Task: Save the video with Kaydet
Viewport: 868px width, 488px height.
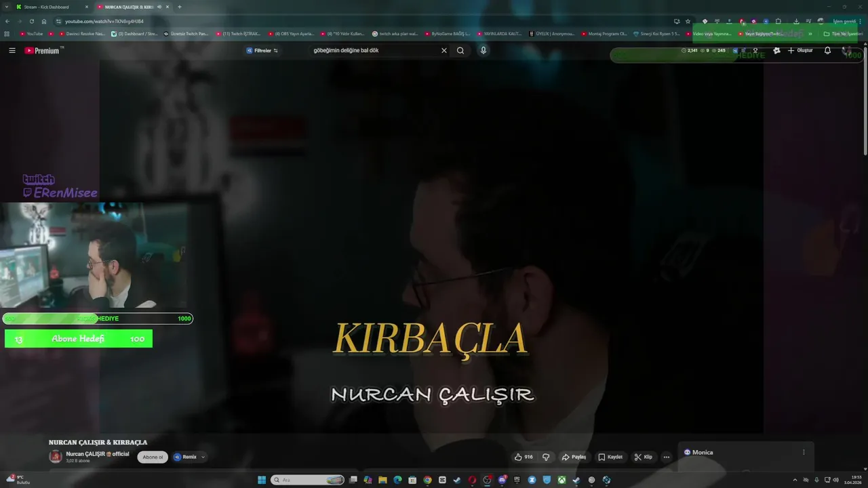Action: (610, 457)
